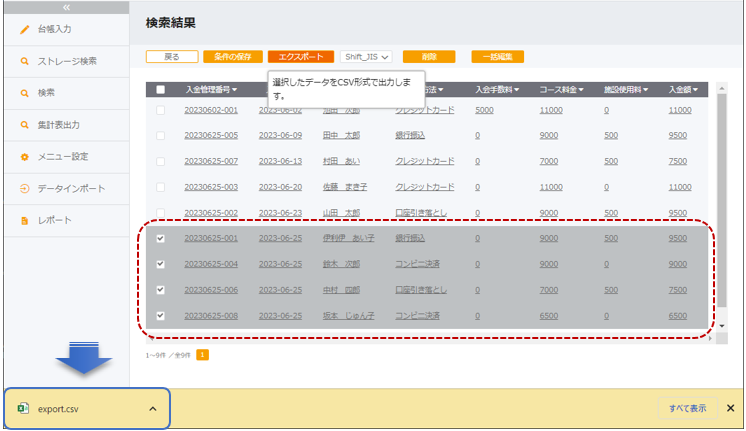746x431 pixels.
Task: Uncheck the row 20230625-001 checkbox
Action: point(160,238)
